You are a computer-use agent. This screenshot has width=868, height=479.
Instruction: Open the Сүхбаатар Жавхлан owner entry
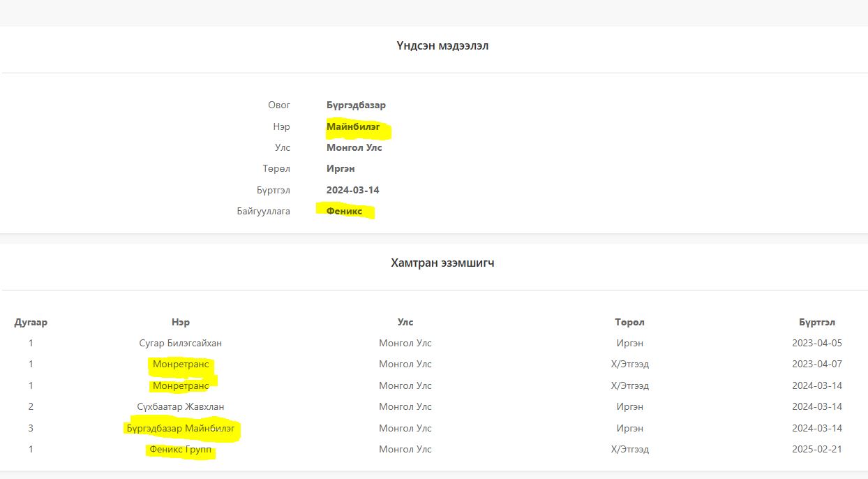pos(181,407)
